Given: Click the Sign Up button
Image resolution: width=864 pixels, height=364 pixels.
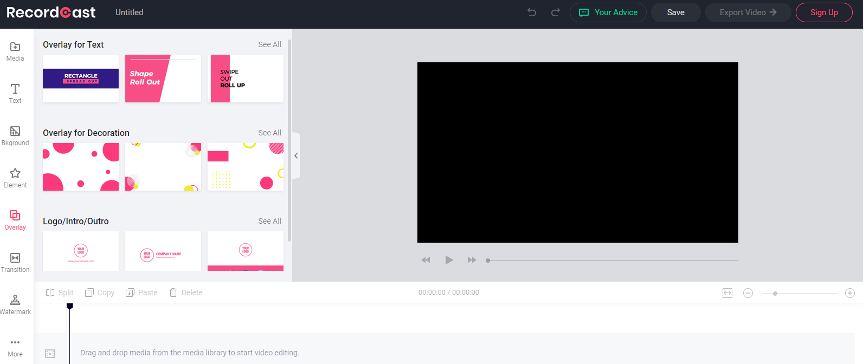Looking at the screenshot, I should point(824,12).
